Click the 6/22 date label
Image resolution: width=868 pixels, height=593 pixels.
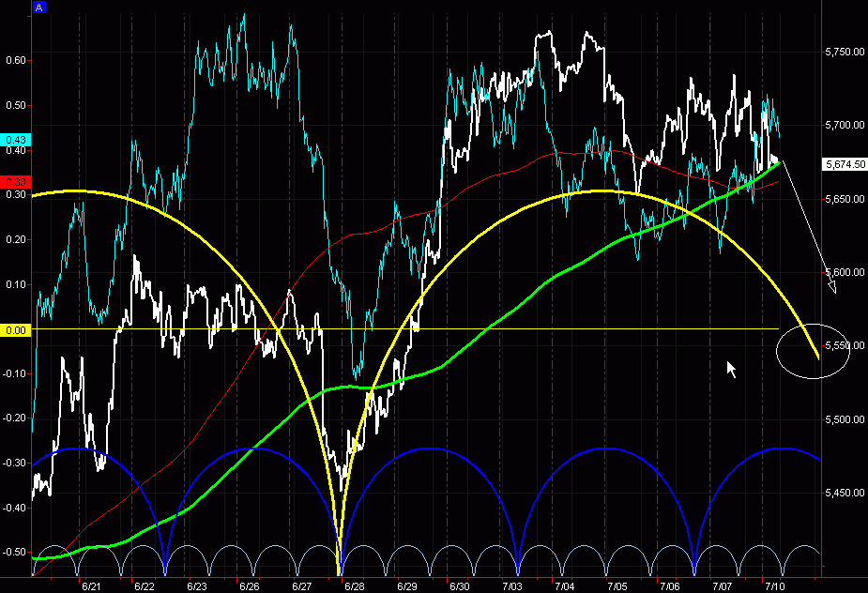pyautogui.click(x=145, y=586)
